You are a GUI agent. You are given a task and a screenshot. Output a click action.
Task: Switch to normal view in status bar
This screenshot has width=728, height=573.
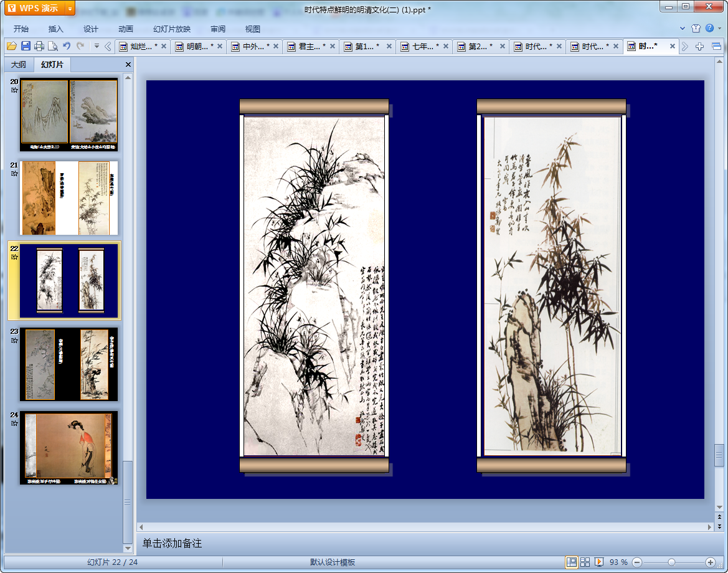pyautogui.click(x=572, y=562)
